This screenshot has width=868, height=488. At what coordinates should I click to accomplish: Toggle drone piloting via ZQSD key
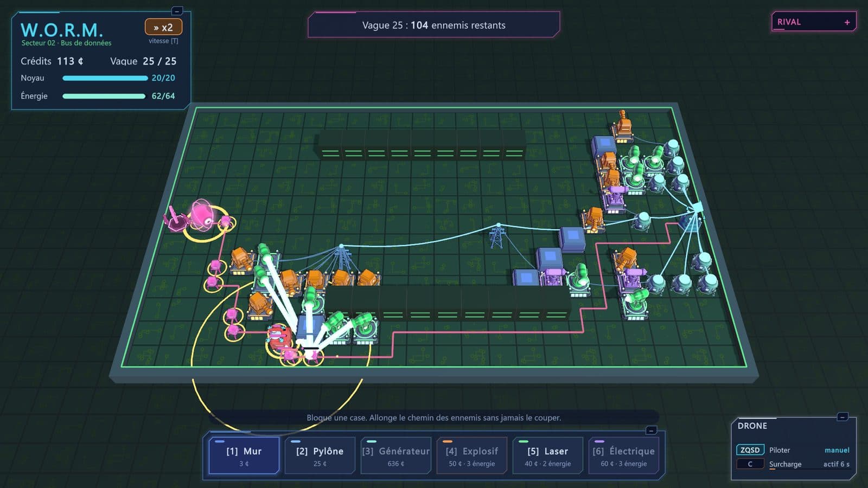pyautogui.click(x=750, y=450)
